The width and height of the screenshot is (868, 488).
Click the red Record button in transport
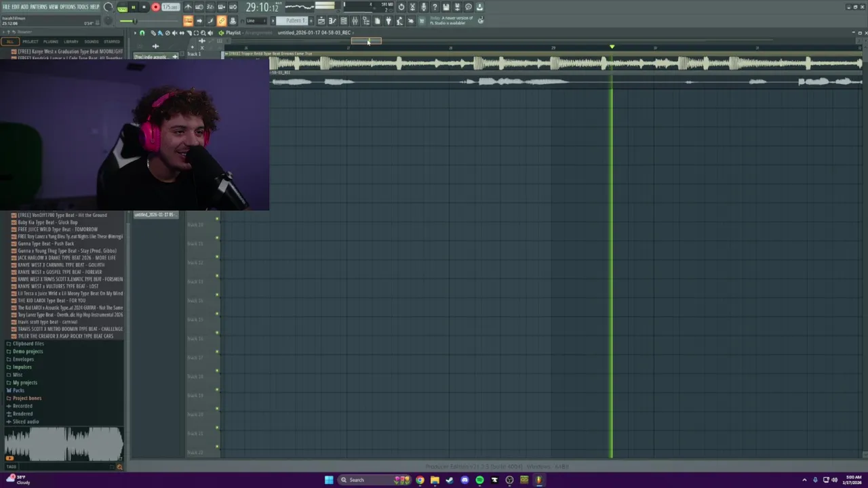[155, 7]
